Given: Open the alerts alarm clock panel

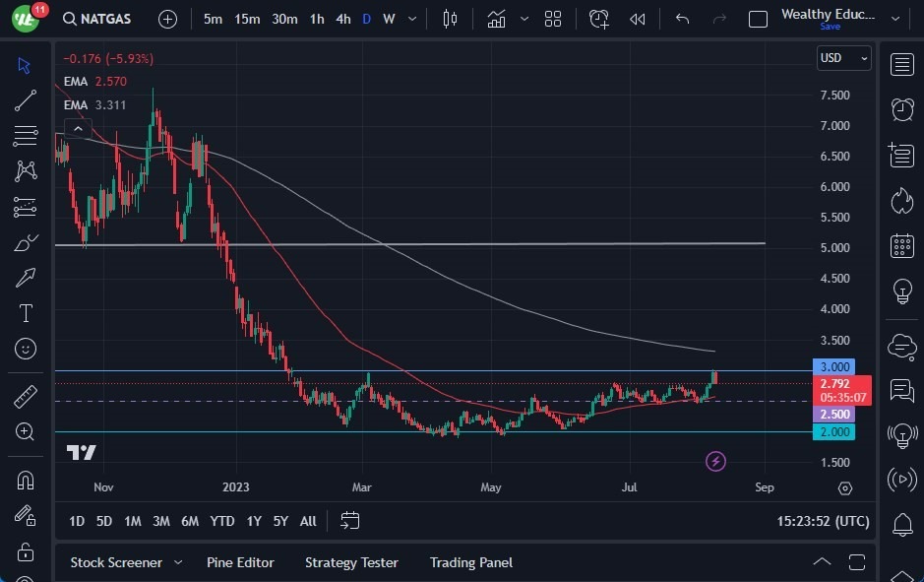Looking at the screenshot, I should tap(902, 109).
